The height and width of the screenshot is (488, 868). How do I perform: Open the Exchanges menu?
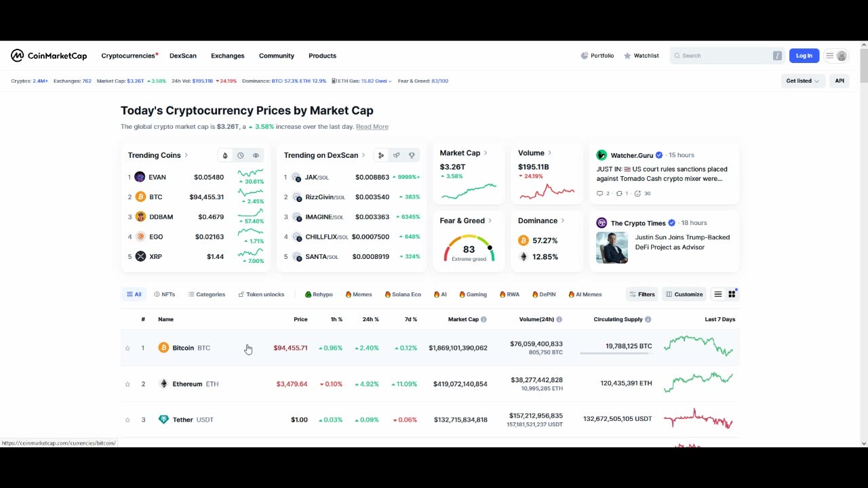coord(228,56)
